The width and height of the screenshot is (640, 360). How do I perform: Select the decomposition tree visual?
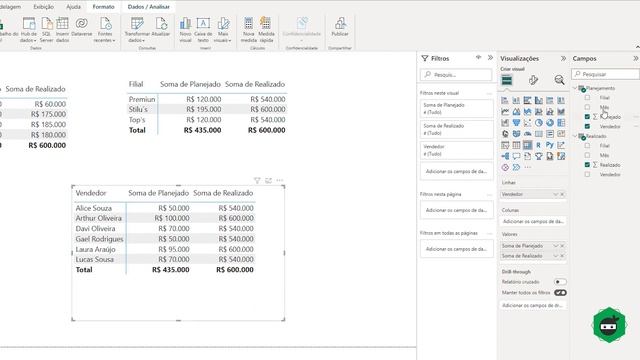505,156
